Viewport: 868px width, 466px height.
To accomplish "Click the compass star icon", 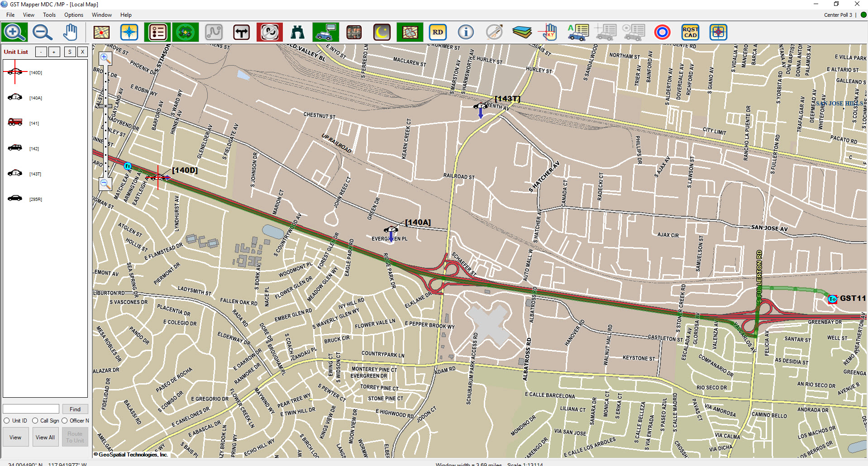I will tap(129, 33).
